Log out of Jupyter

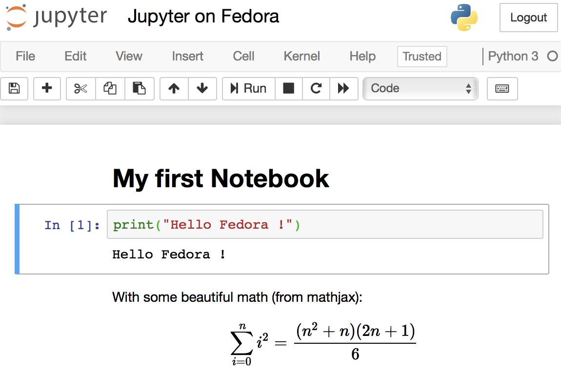pyautogui.click(x=528, y=18)
